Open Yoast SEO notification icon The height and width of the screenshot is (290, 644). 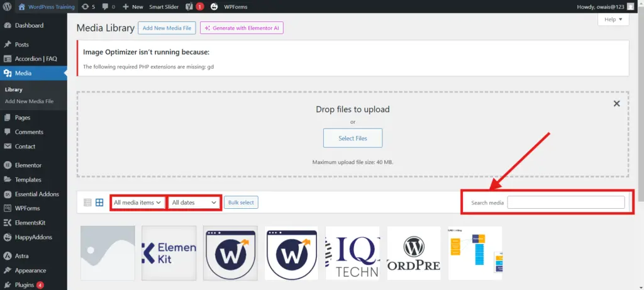(194, 6)
